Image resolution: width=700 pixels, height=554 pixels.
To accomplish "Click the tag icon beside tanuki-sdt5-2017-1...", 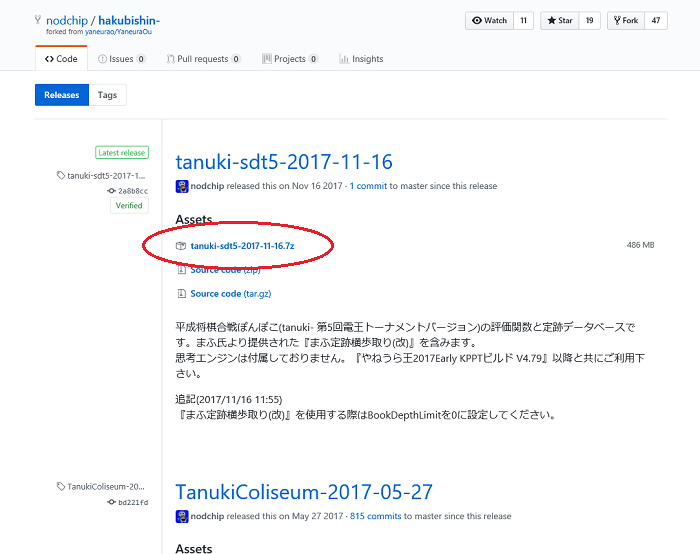I will pyautogui.click(x=61, y=175).
